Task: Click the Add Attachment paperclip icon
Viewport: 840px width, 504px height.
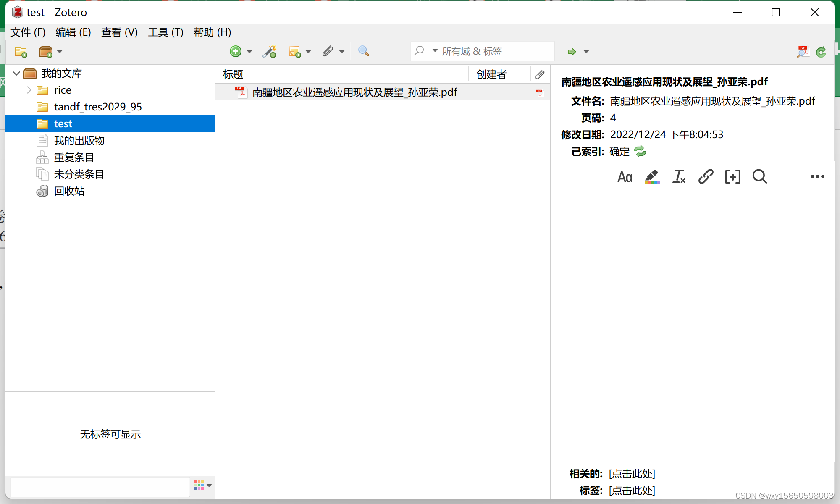Action: 328,51
